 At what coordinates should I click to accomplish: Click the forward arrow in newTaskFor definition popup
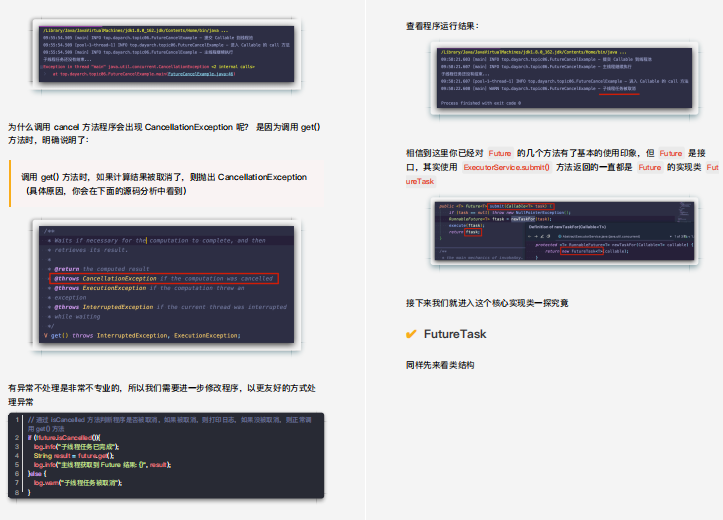[x=536, y=236]
